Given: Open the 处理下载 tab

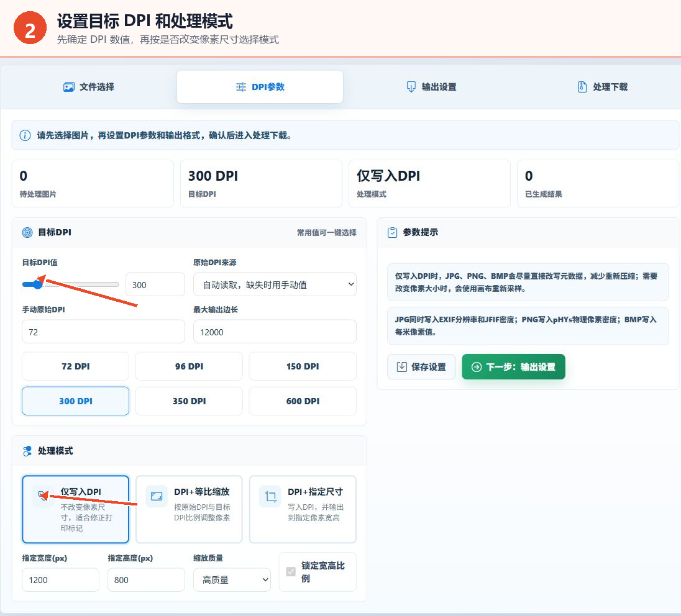Looking at the screenshot, I should (x=602, y=87).
